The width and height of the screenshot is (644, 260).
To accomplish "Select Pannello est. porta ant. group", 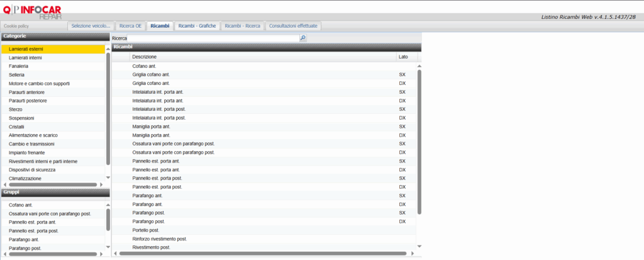I will click(x=53, y=222).
